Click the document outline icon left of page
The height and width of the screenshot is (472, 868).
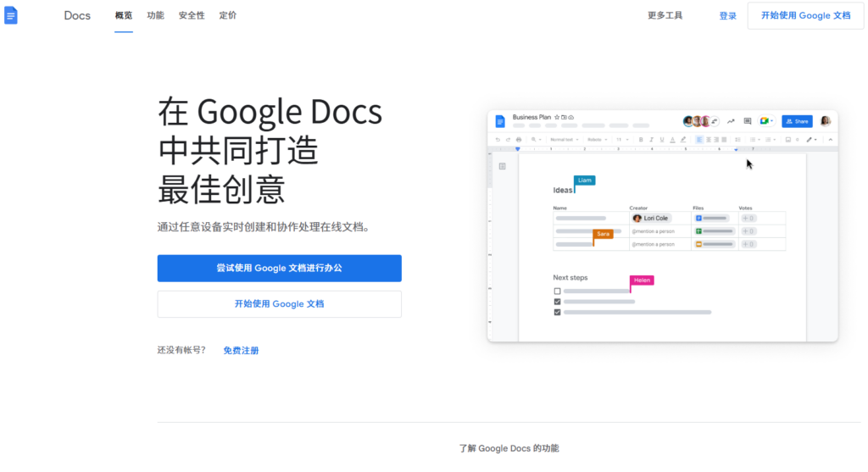click(502, 166)
